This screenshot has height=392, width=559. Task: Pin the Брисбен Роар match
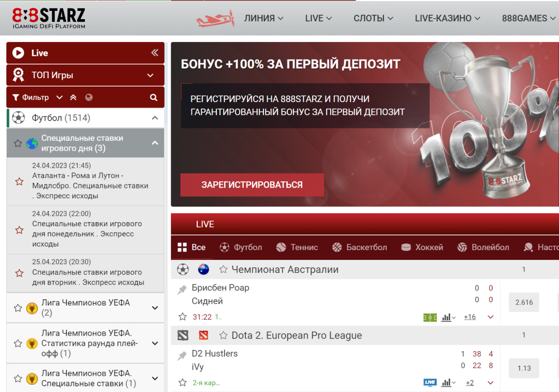point(182,289)
